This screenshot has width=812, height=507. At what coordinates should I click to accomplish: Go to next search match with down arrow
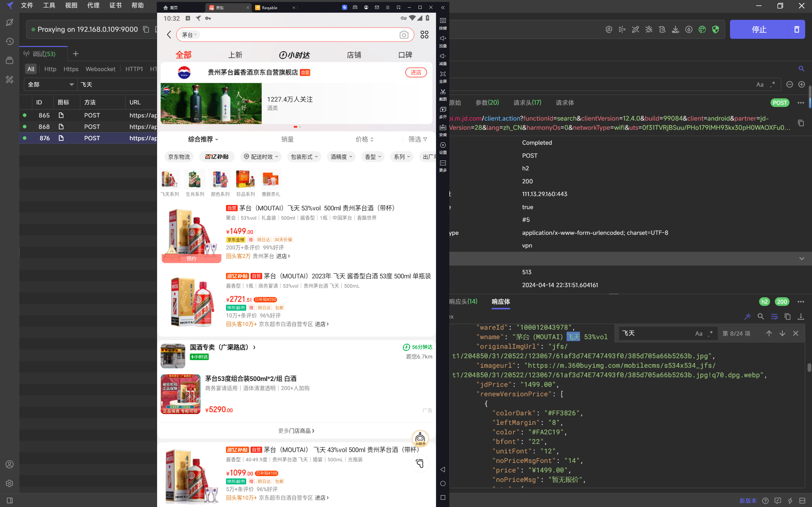[782, 333]
